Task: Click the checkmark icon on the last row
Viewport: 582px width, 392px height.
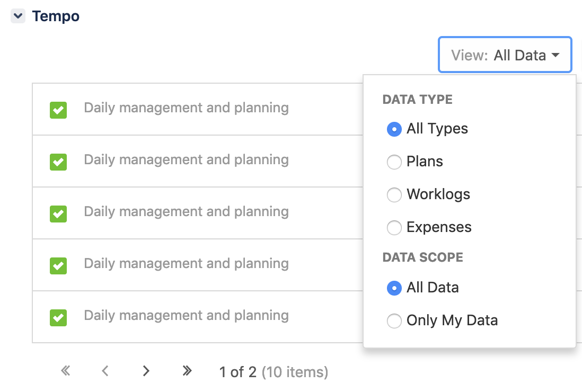Action: (59, 317)
